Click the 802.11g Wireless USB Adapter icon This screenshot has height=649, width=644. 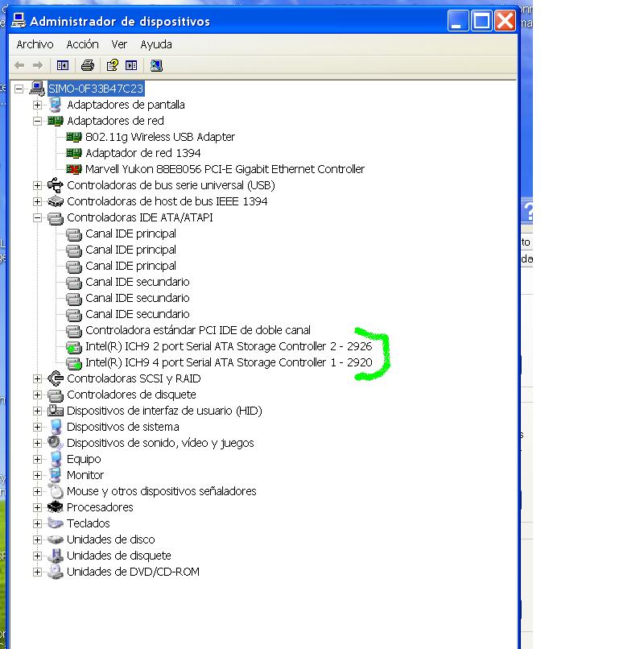[74, 137]
